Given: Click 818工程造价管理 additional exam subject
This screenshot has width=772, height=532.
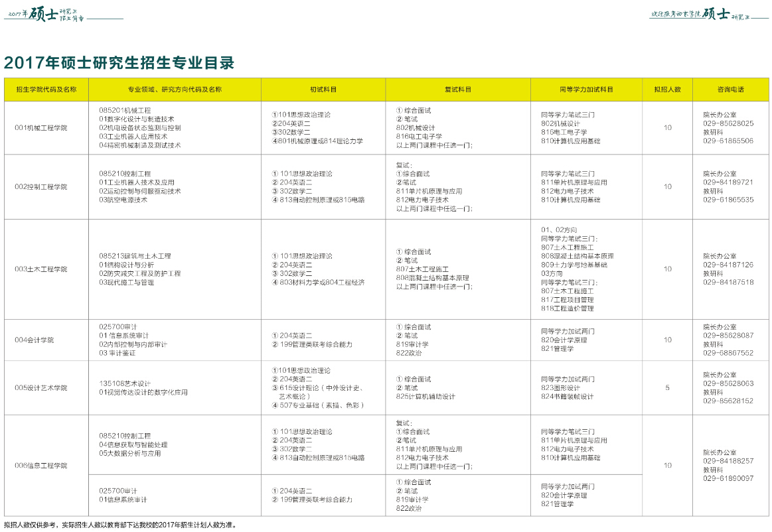Looking at the screenshot, I should tap(567, 308).
